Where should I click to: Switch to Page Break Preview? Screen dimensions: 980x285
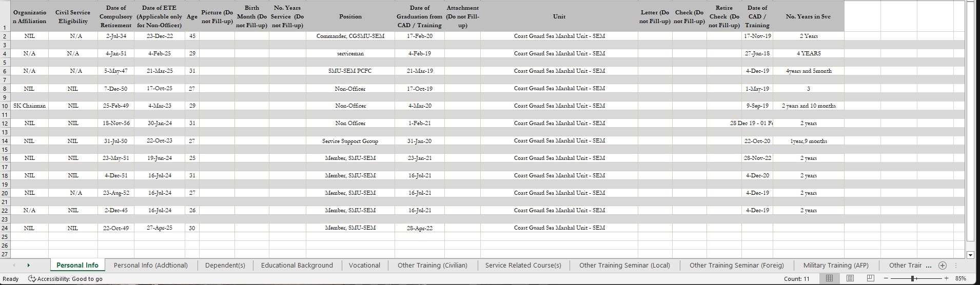pyautogui.click(x=870, y=278)
